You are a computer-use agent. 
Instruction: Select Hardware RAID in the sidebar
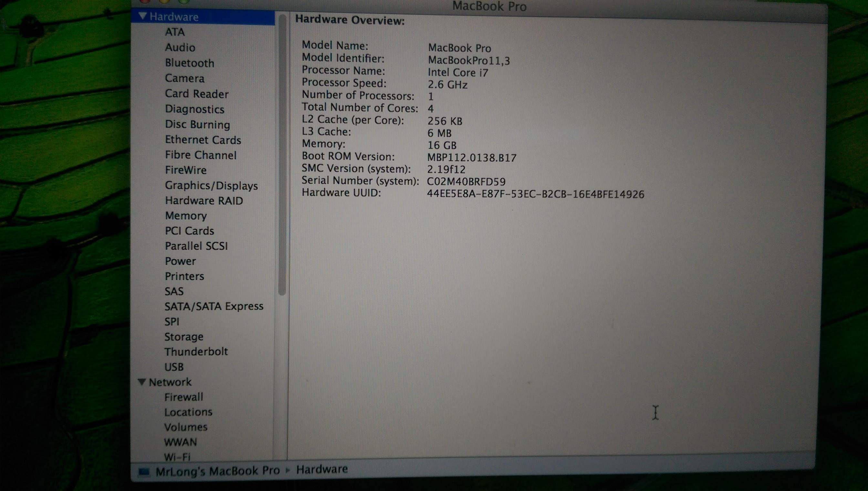(x=204, y=201)
